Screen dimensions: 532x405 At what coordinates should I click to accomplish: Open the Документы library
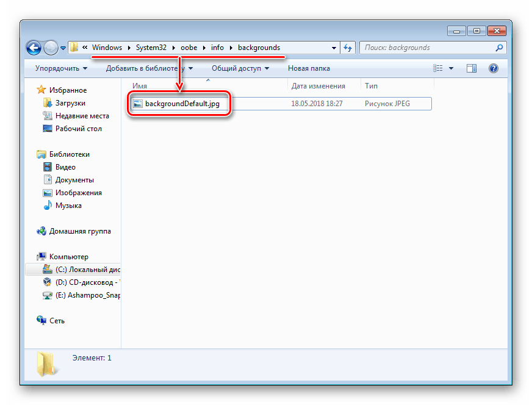point(74,180)
